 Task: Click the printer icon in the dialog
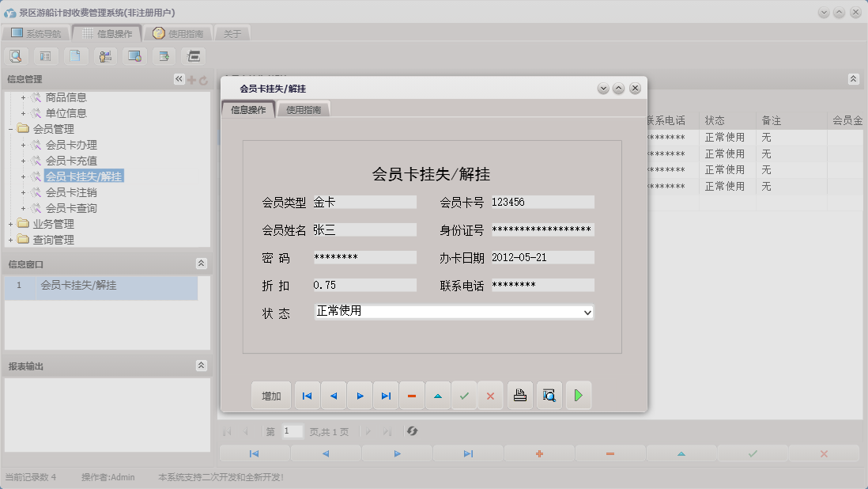[x=520, y=395]
